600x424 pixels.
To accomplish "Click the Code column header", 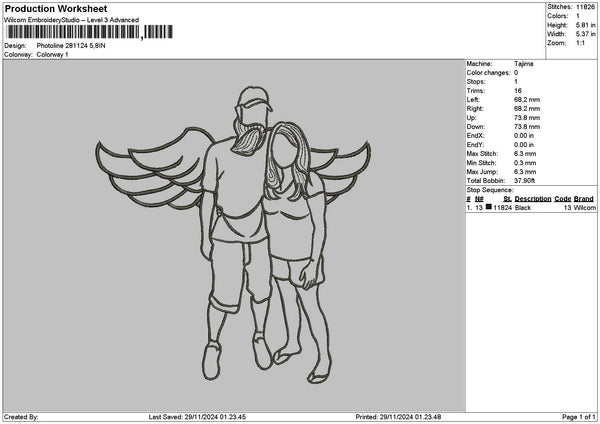I will point(562,199).
